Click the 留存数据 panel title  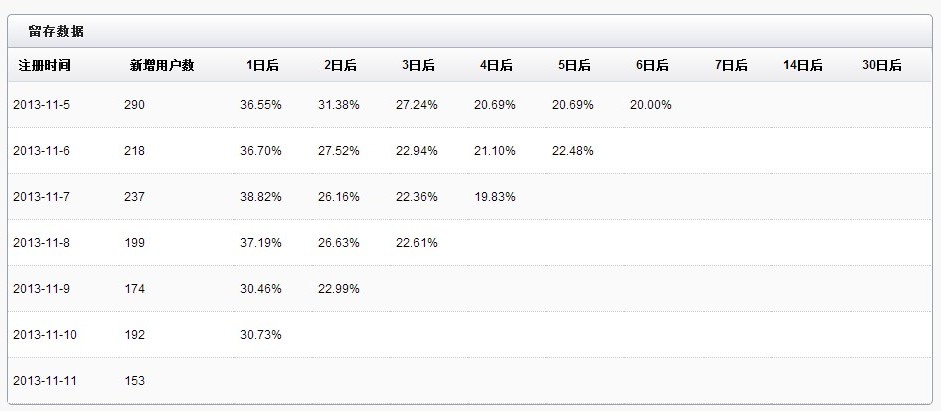point(56,32)
